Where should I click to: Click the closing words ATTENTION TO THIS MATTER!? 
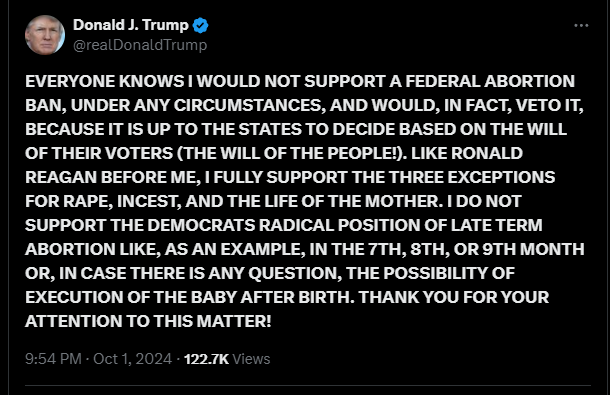point(148,321)
